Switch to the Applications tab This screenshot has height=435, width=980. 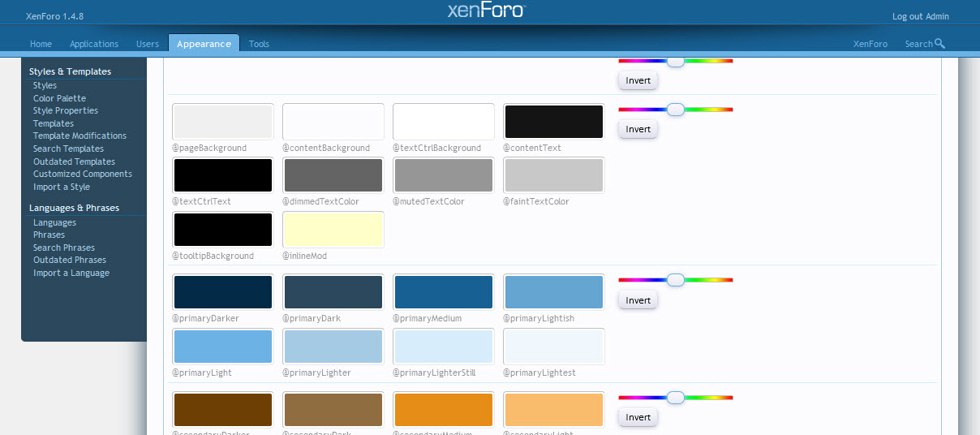click(x=94, y=44)
